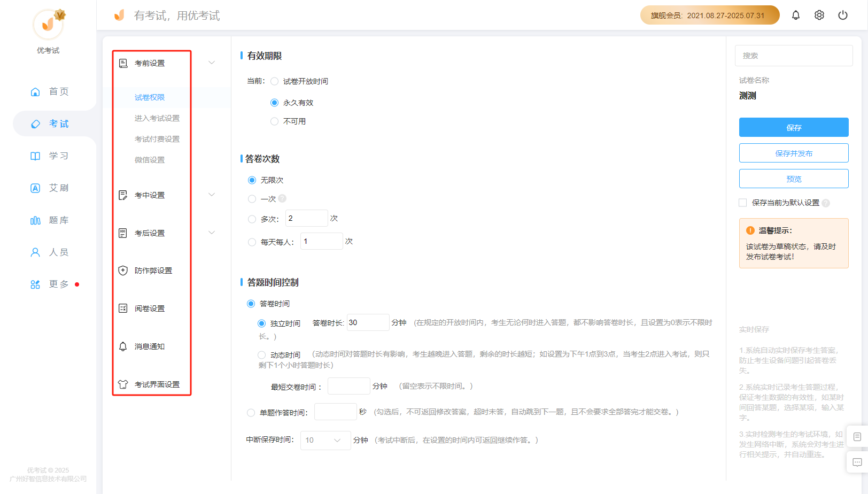The width and height of the screenshot is (868, 494).
Task: Focus the 搜索 search field
Action: tap(794, 56)
